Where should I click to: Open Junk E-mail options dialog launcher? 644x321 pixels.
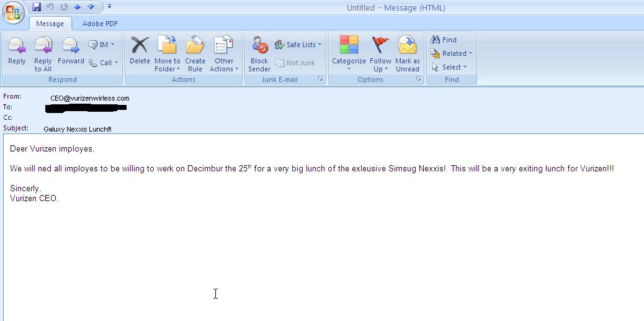click(321, 79)
